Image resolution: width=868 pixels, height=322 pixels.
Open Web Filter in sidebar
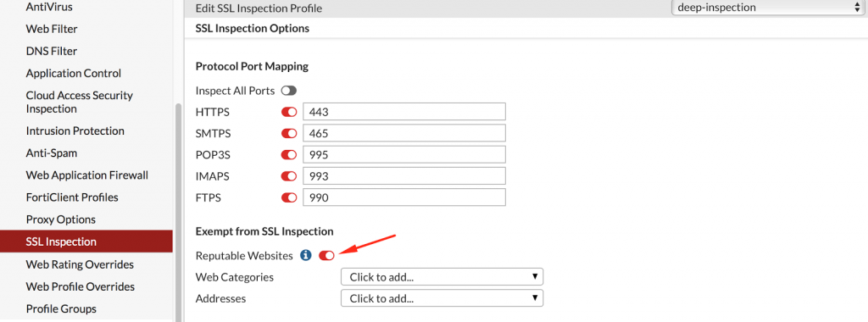click(x=52, y=29)
